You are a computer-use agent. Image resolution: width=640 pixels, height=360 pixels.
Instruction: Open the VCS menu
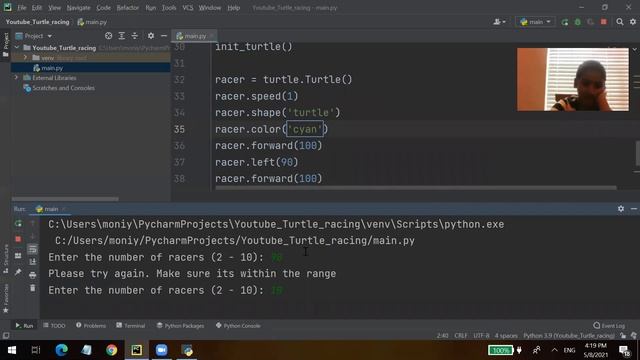188,8
